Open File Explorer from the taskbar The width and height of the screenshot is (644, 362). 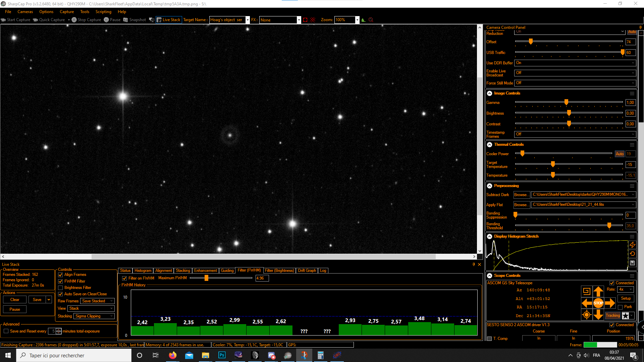point(205,355)
